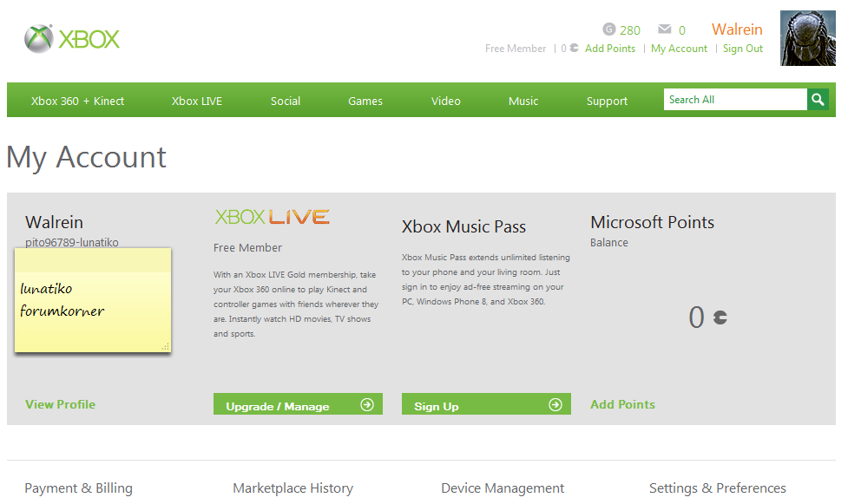Click the yellow sticky note resize corner
The height and width of the screenshot is (504, 848).
[x=165, y=346]
